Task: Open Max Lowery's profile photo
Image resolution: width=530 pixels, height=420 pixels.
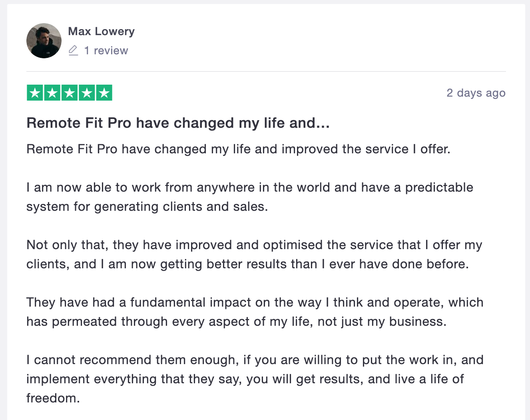Action: 44,41
